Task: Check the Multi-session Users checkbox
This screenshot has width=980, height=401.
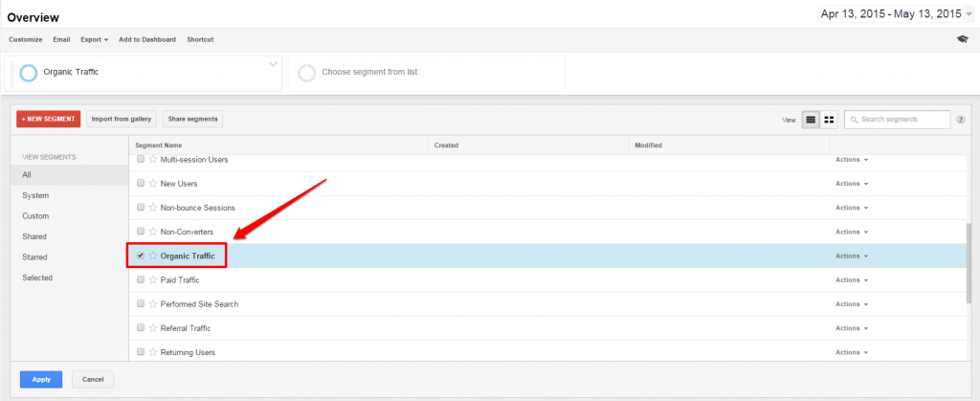Action: [141, 159]
